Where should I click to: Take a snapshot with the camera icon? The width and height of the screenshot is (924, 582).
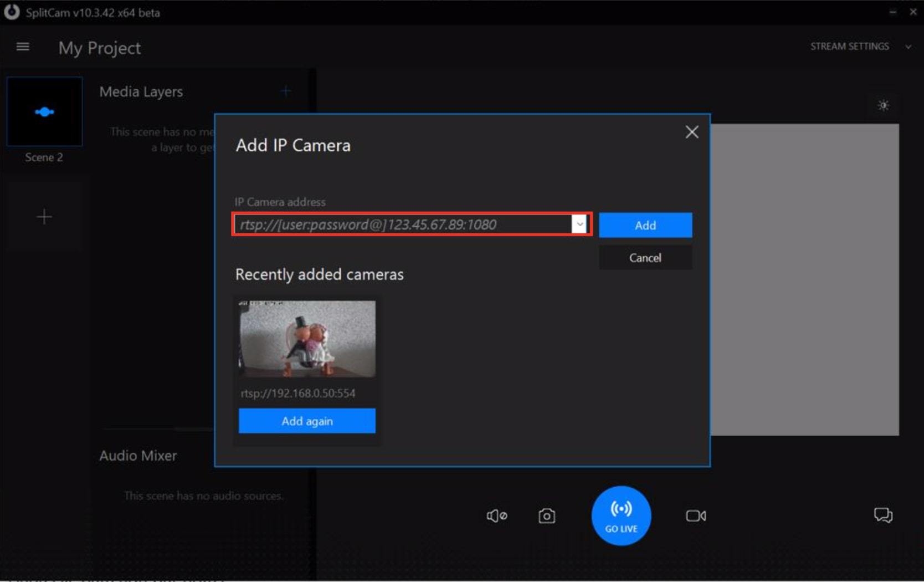point(546,516)
